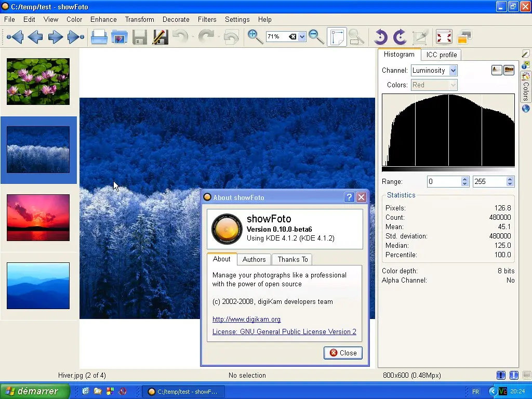532x399 pixels.
Task: Open the Filters menu
Action: (207, 19)
